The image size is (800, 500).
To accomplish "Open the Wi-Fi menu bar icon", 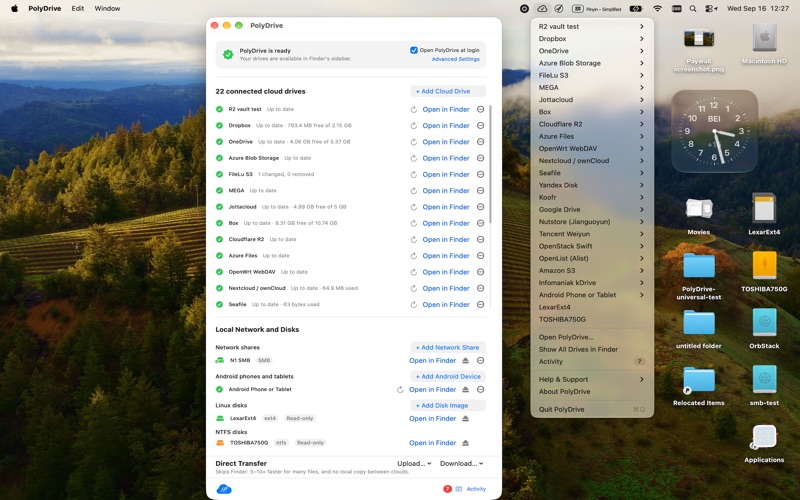I will click(658, 9).
